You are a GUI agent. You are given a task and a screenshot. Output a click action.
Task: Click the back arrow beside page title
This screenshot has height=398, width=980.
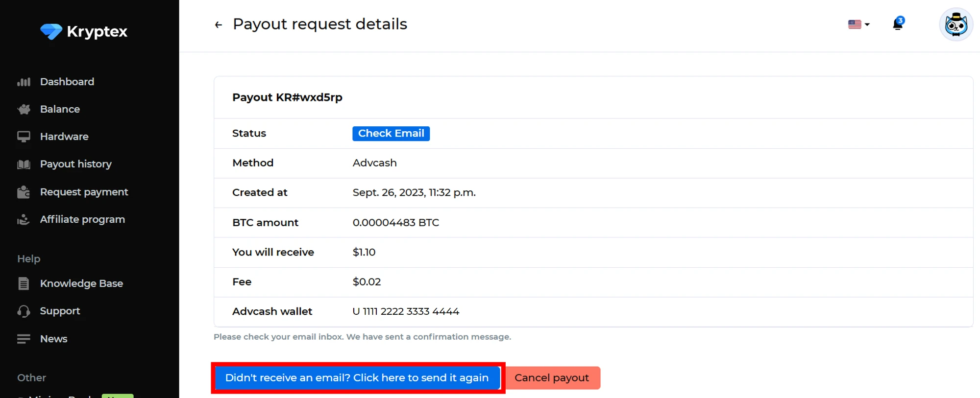click(x=219, y=24)
